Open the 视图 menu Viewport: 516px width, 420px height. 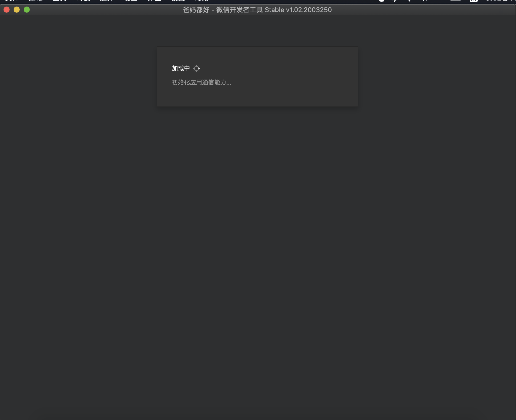coord(131,1)
